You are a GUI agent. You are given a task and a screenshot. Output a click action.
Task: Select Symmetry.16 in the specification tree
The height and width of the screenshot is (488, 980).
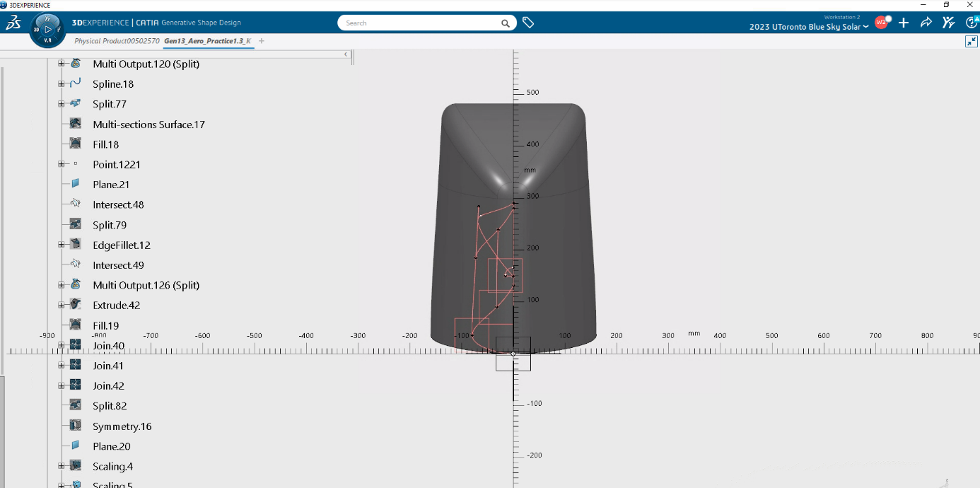pyautogui.click(x=122, y=426)
